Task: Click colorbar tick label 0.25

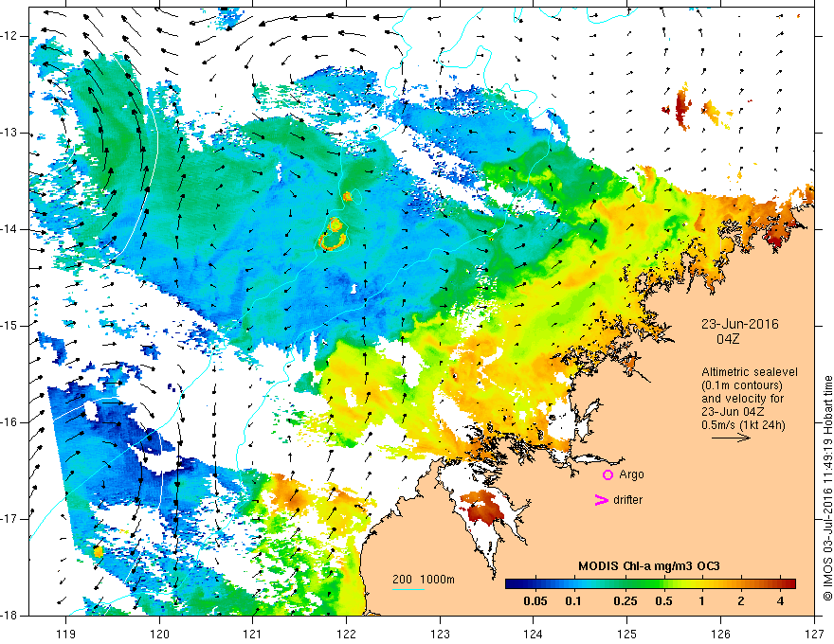Action: pyautogui.click(x=625, y=601)
